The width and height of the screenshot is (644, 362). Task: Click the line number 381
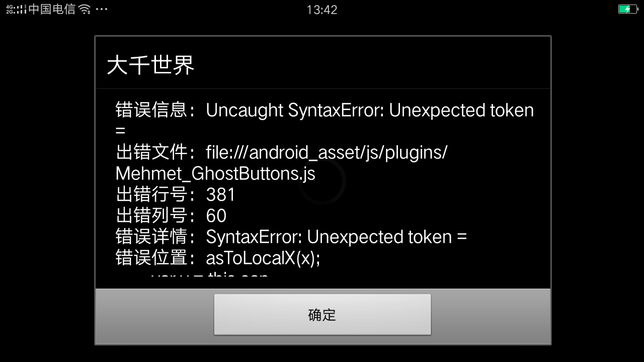click(x=220, y=195)
